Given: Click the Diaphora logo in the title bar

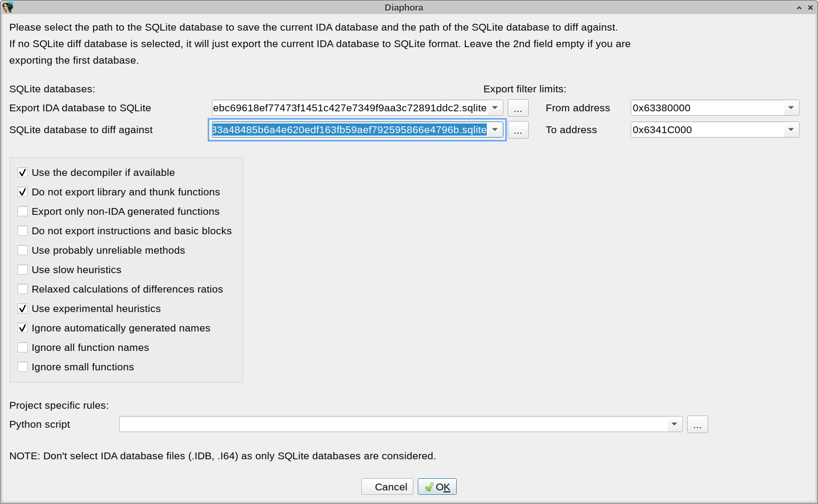Looking at the screenshot, I should point(9,7).
